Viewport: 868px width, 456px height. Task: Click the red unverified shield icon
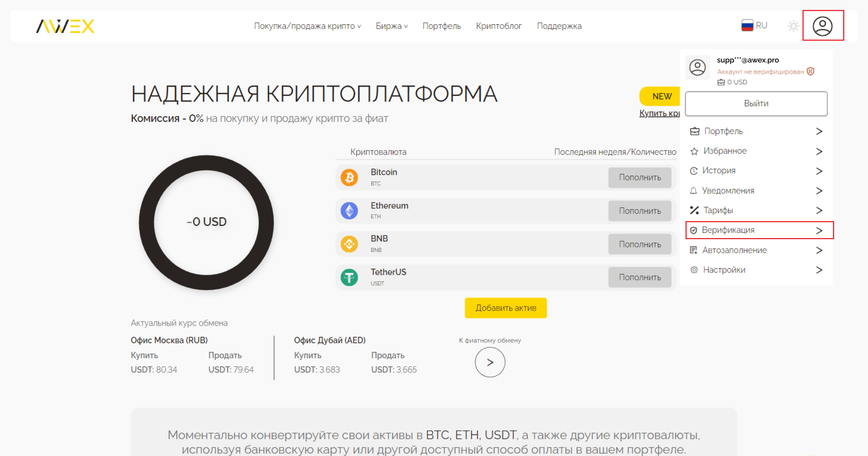(x=810, y=71)
